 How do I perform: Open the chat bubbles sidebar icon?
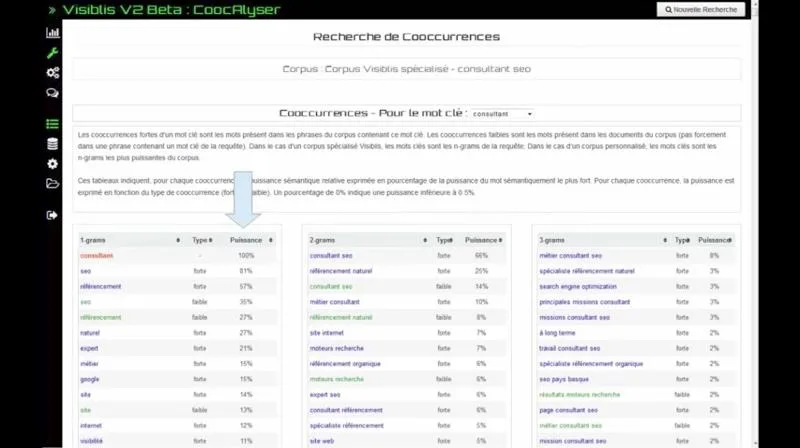pyautogui.click(x=53, y=93)
